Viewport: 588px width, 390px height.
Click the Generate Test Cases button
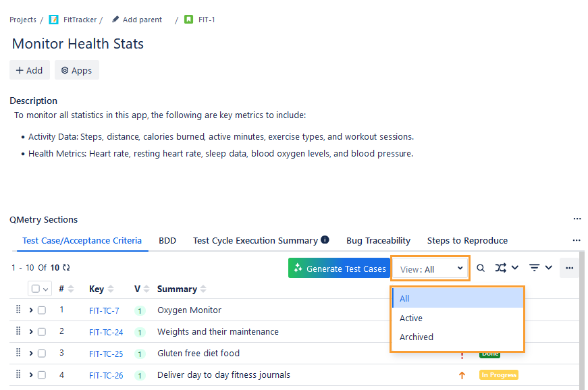coord(339,268)
